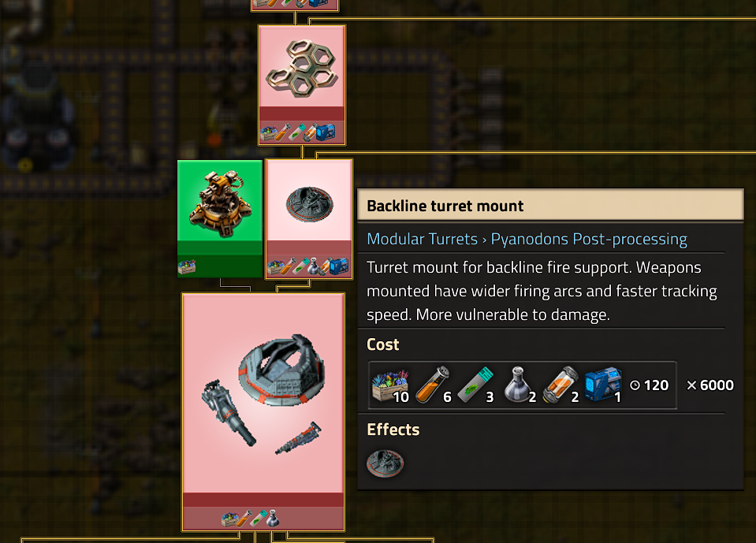Click the Backline turret mount tooltip title
The height and width of the screenshot is (543, 756).
tap(445, 206)
